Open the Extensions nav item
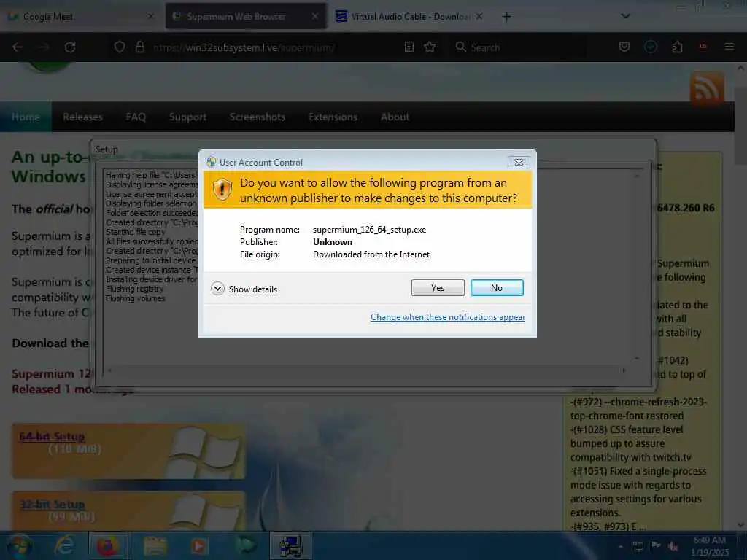 (x=333, y=117)
